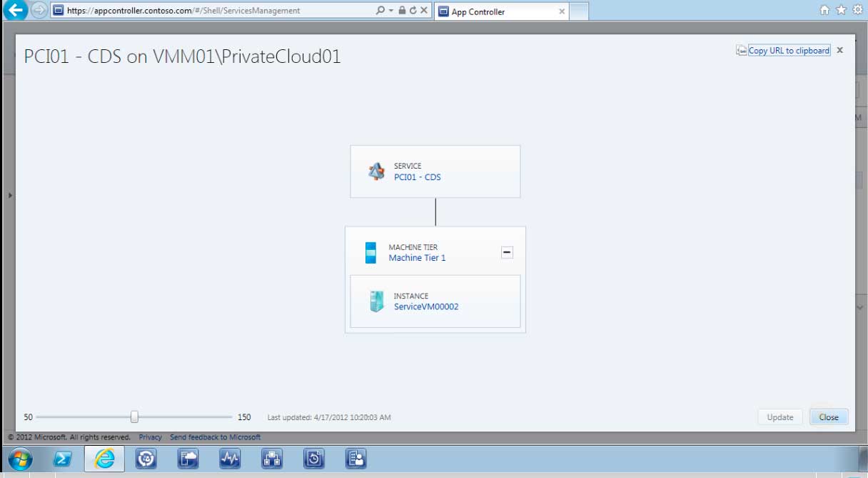Click the zoom slider track near 150

227,417
